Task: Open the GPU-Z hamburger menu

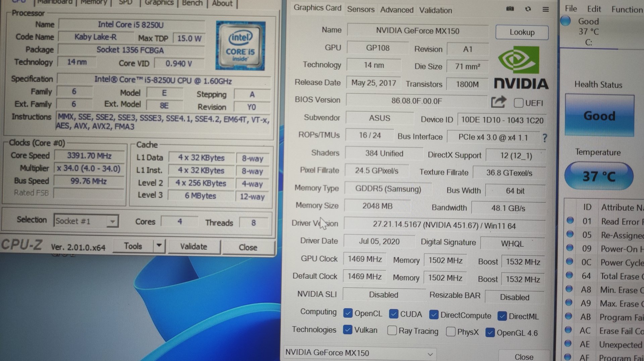Action: [546, 9]
